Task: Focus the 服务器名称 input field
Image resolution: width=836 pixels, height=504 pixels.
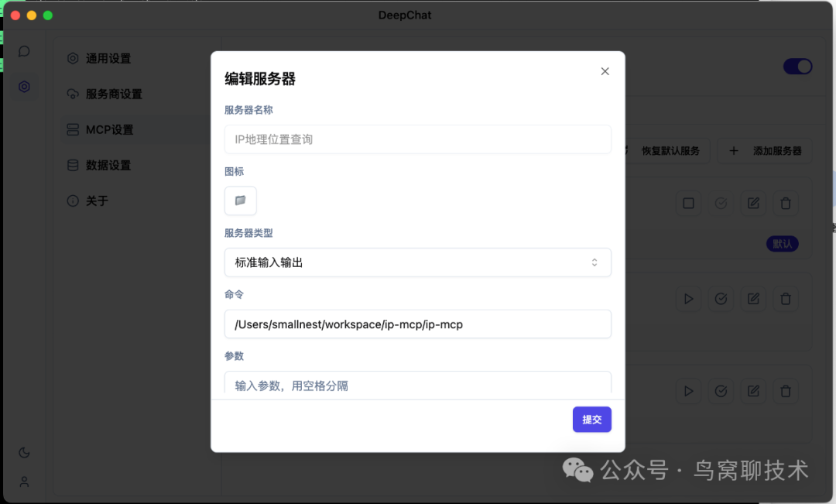Action: pyautogui.click(x=417, y=139)
